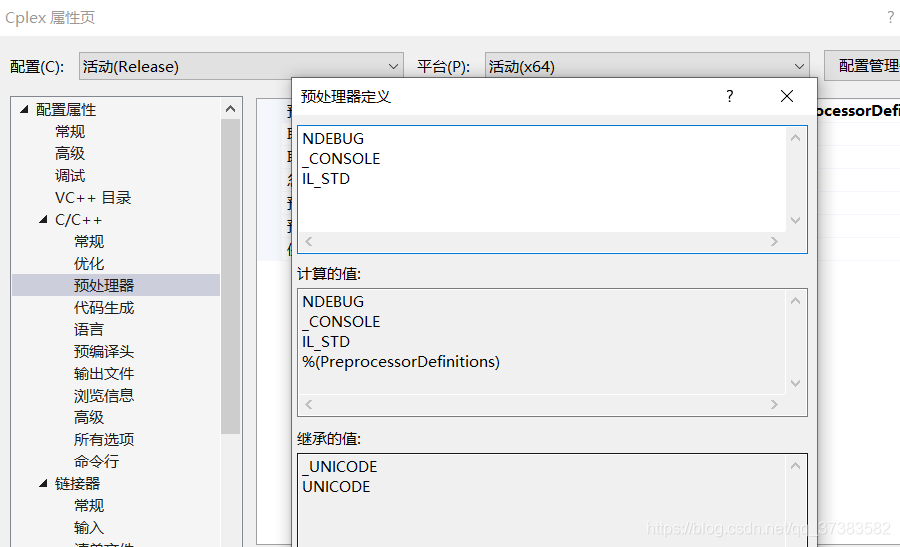This screenshot has width=900, height=547.
Task: Click left arrow of 计算的值 horizontal scrollbar
Action: (309, 405)
